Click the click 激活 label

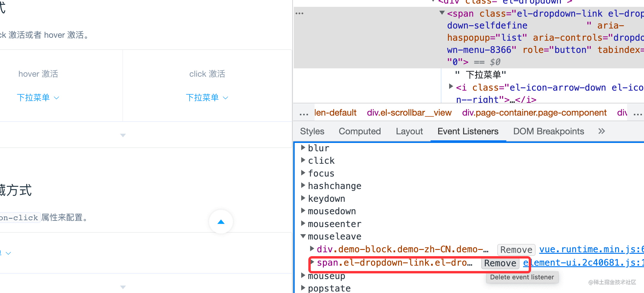tap(207, 74)
